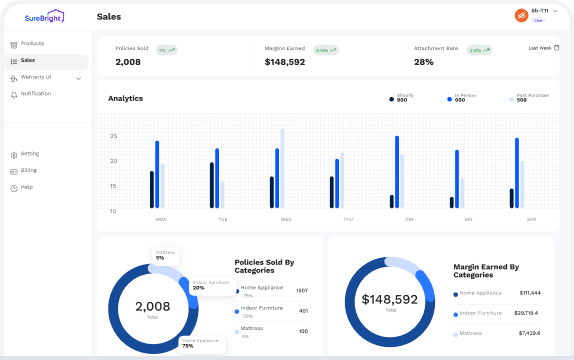The image size is (574, 360).
Task: Click the Policies Sold trend badge
Action: [x=167, y=50]
